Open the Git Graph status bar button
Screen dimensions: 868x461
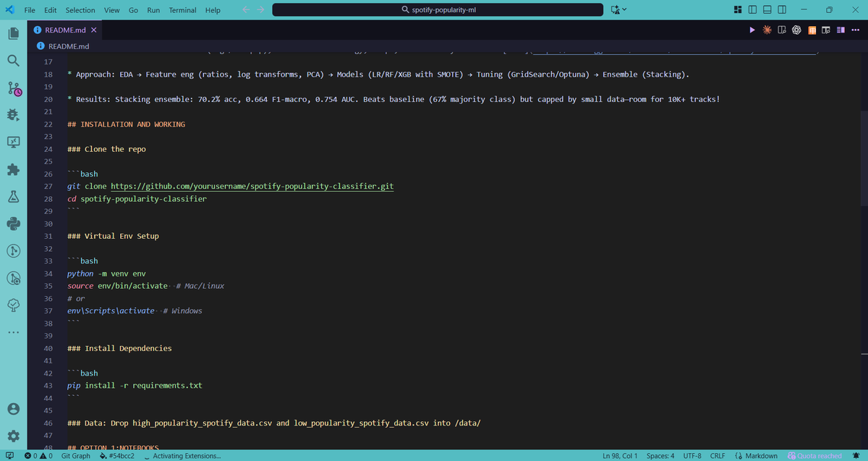point(76,456)
